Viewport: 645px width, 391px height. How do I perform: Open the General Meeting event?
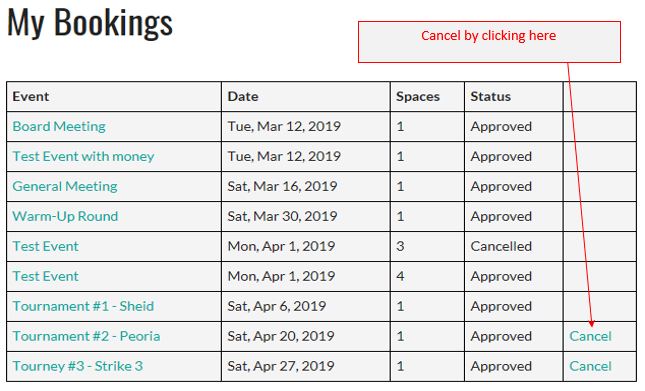tap(65, 186)
